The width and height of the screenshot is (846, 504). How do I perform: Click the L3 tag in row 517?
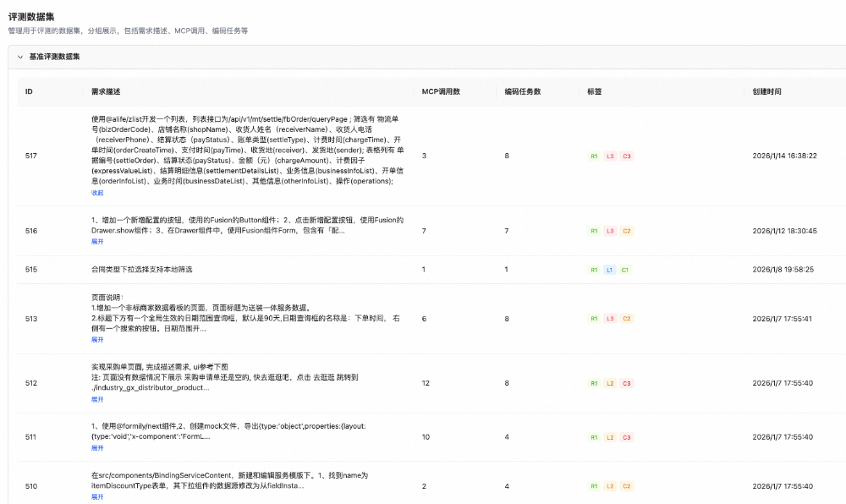[610, 156]
